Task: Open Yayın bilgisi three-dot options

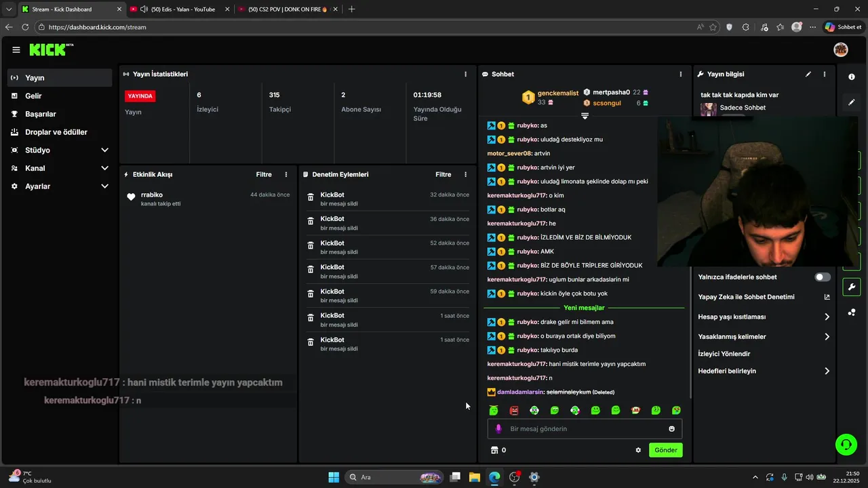Action: tap(825, 74)
